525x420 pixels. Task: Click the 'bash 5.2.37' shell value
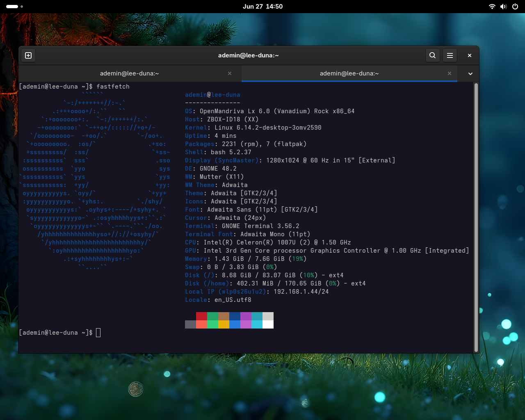coord(231,152)
